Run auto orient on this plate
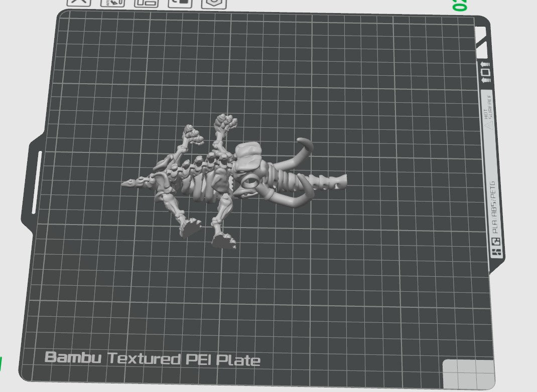The height and width of the screenshot is (392, 537). pos(112,2)
